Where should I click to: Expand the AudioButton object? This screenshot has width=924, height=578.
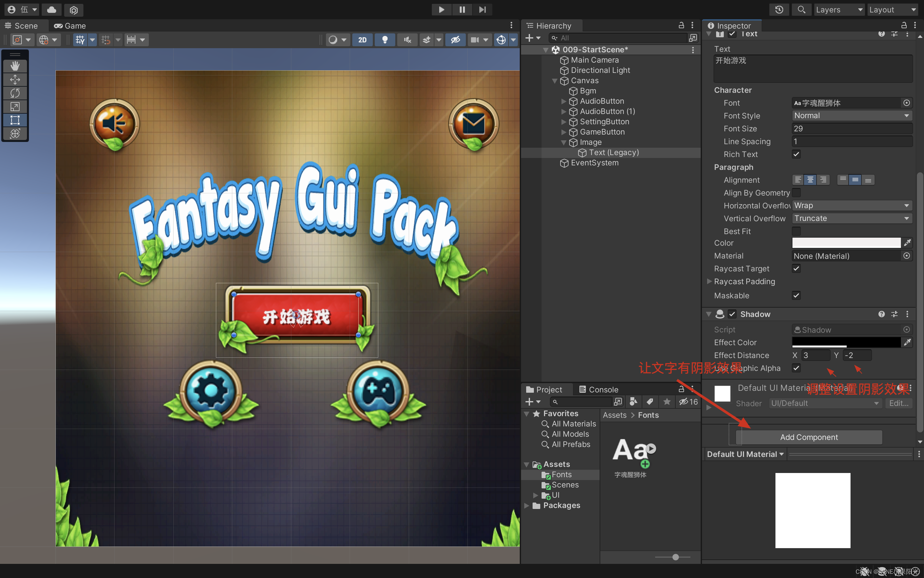(x=564, y=101)
